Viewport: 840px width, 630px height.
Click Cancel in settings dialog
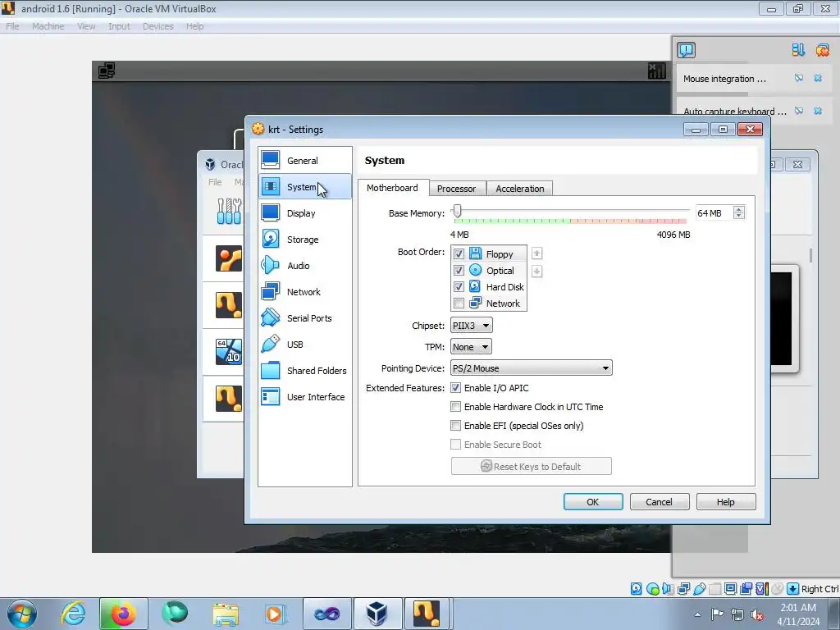660,502
